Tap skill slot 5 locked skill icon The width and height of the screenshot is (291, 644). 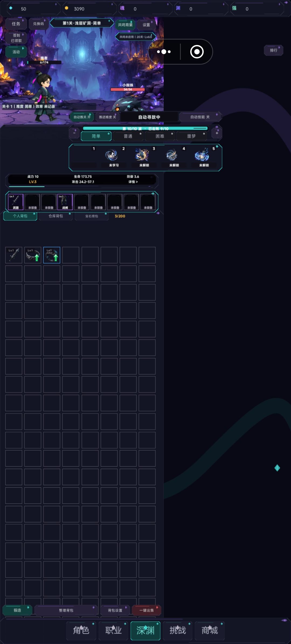pos(202,155)
